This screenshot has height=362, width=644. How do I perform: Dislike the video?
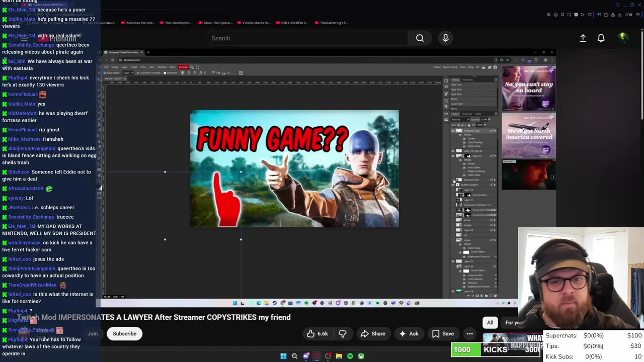[x=343, y=334]
